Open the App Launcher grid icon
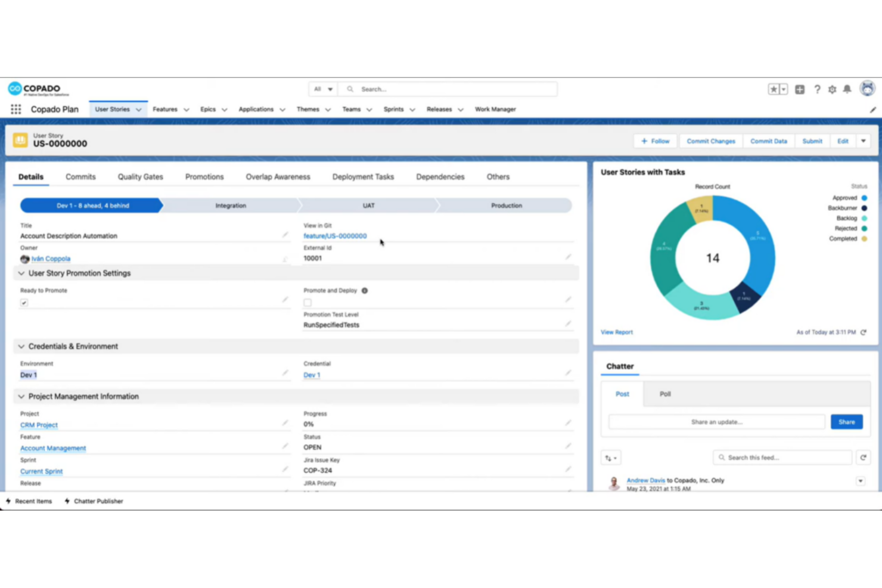This screenshot has width=882, height=588. (x=16, y=109)
